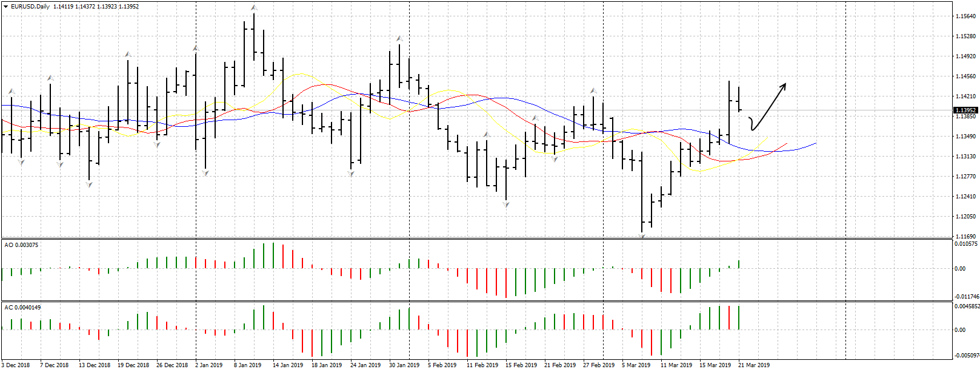
Task: Click the last green bar in the AC histogram
Action: point(739,317)
